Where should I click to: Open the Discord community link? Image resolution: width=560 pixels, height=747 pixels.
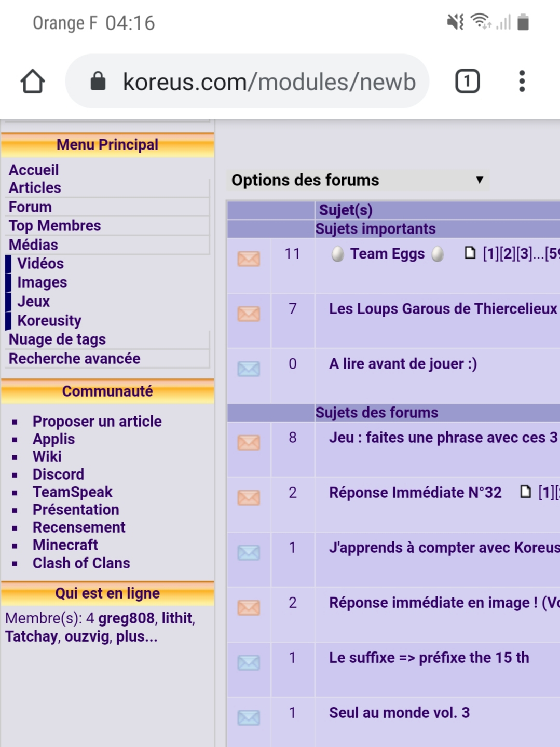point(58,474)
